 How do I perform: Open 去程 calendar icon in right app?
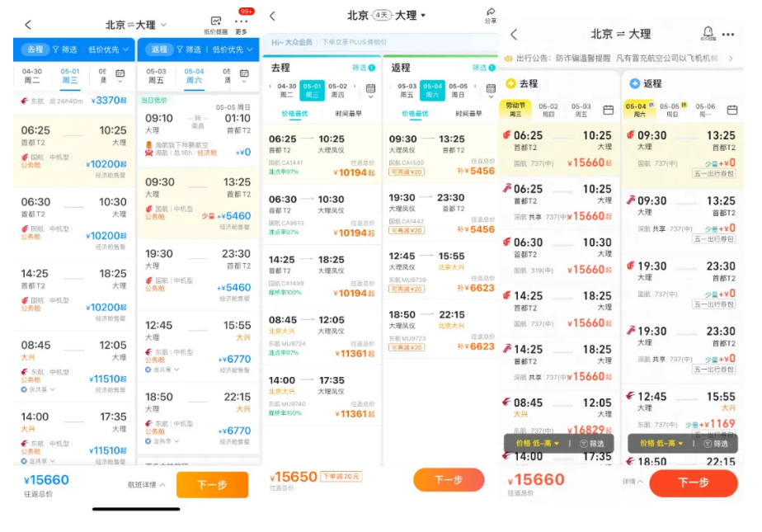(x=608, y=110)
